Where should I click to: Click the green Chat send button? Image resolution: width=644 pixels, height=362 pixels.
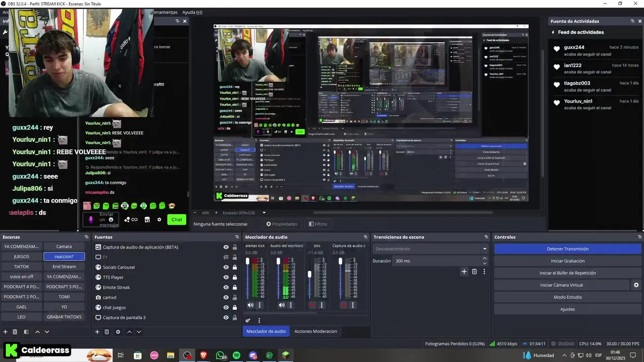(x=177, y=219)
